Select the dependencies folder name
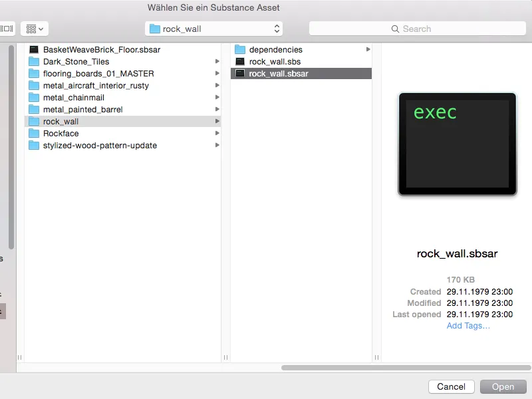This screenshot has height=399, width=532. pyautogui.click(x=276, y=49)
